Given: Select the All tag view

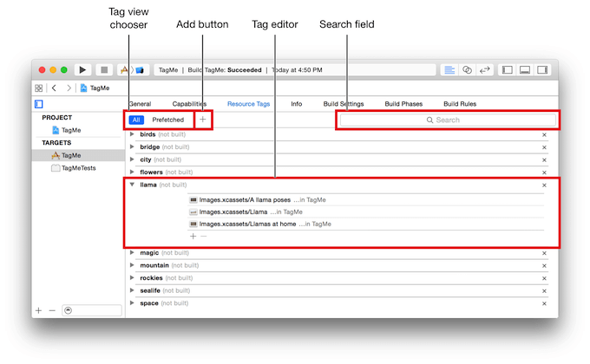Looking at the screenshot, I should pos(136,120).
